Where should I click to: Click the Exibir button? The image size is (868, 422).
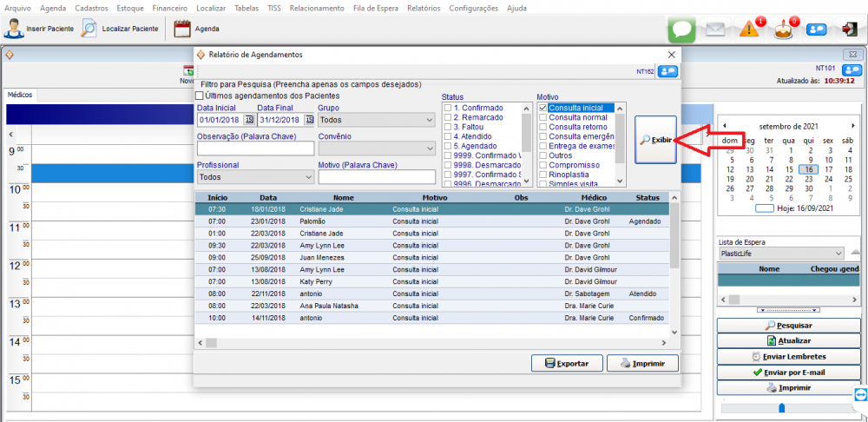[x=655, y=140]
